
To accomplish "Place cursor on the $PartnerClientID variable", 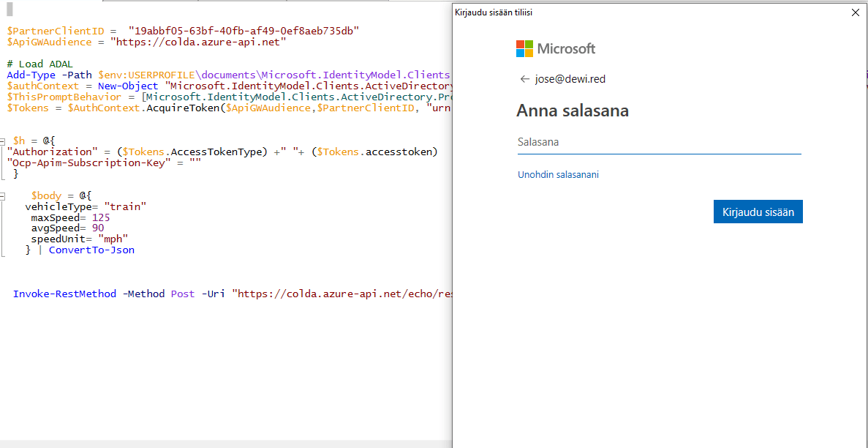I will click(56, 31).
